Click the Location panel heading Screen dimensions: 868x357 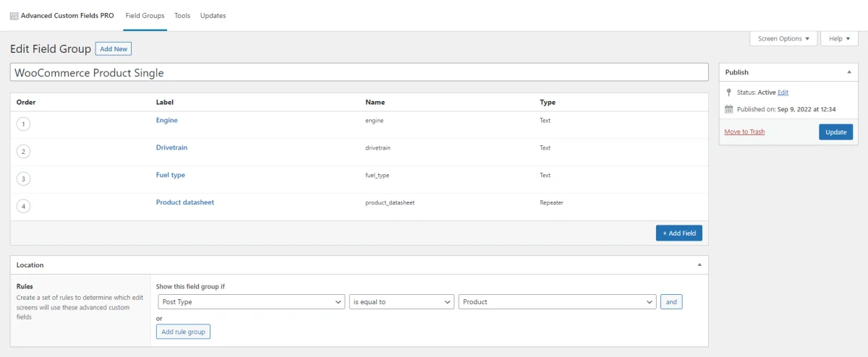[x=30, y=265]
